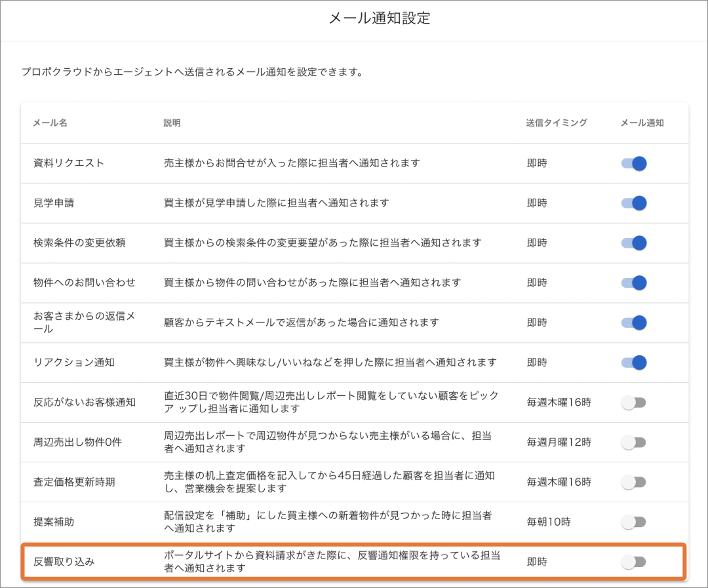This screenshot has width=708, height=588.
Task: Click the 周辺売出し物件0件 row name
Action: click(x=77, y=442)
